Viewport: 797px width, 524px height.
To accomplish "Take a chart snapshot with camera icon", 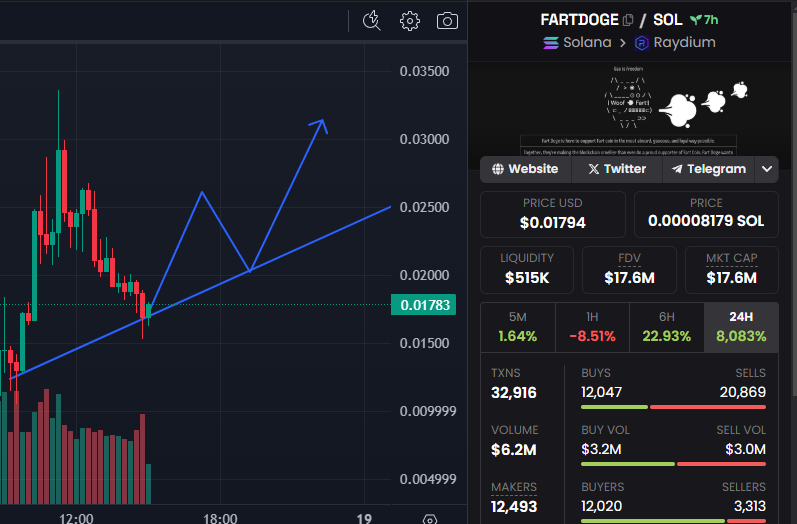I will tap(447, 21).
